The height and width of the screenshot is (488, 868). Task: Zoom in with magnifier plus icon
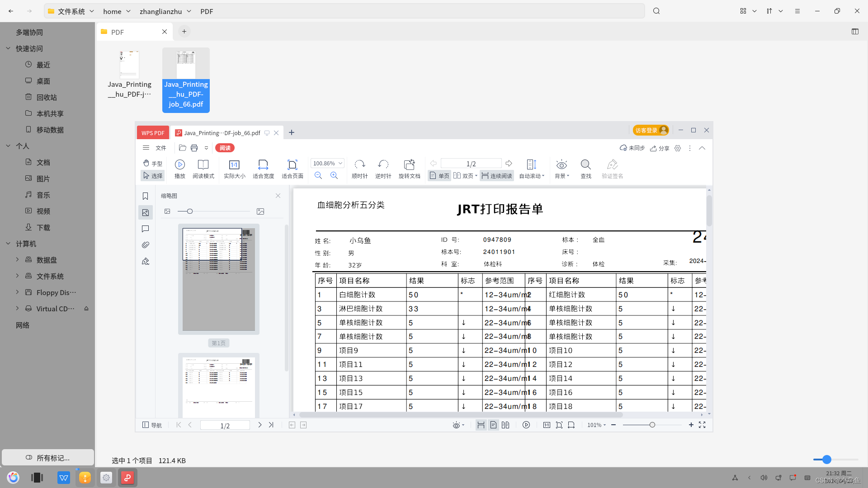pos(334,176)
